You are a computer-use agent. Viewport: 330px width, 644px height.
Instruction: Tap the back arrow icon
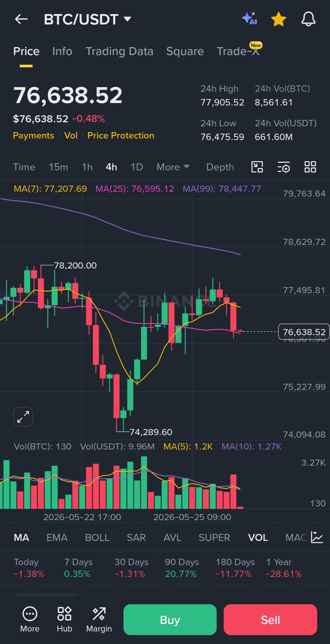pos(21,19)
